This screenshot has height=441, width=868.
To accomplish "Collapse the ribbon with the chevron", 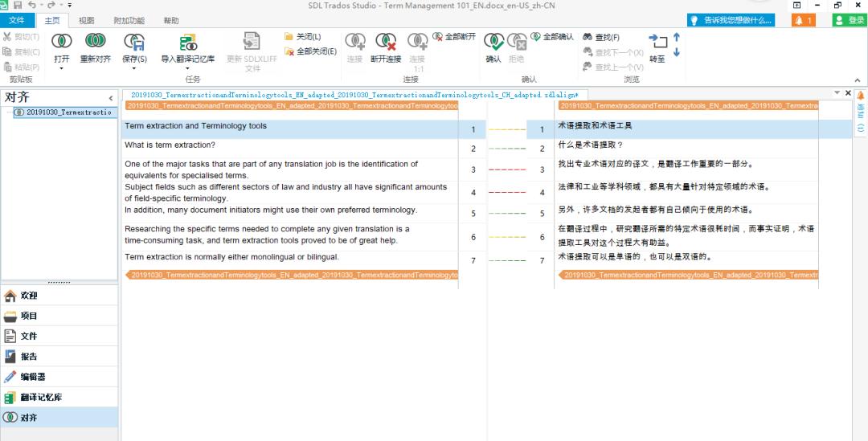I will coord(858,80).
